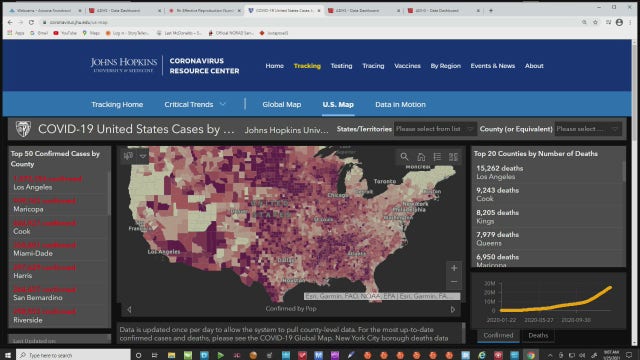640x360 pixels.
Task: Open the County (or Equivalent) dropdown
Action: point(588,129)
